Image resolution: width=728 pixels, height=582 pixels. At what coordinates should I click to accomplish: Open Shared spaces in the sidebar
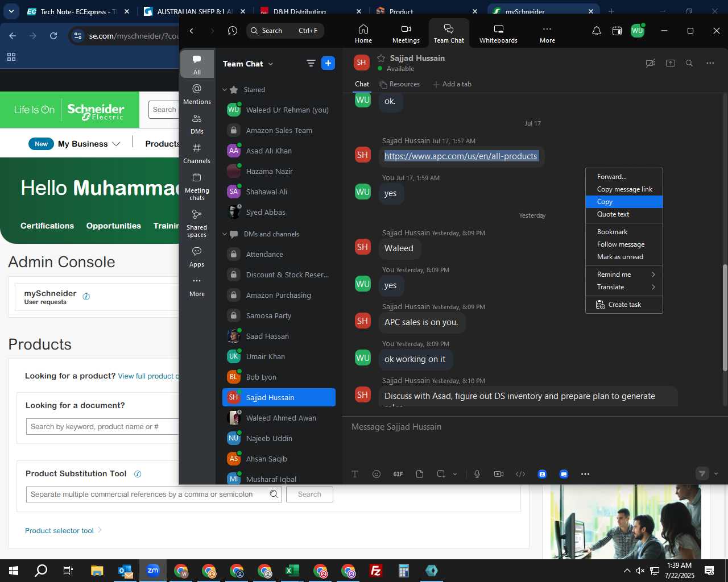coord(197,223)
